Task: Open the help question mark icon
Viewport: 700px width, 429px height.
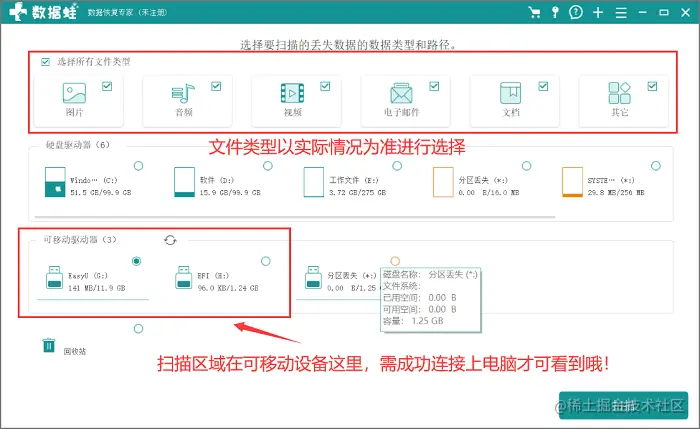Action: click(576, 12)
